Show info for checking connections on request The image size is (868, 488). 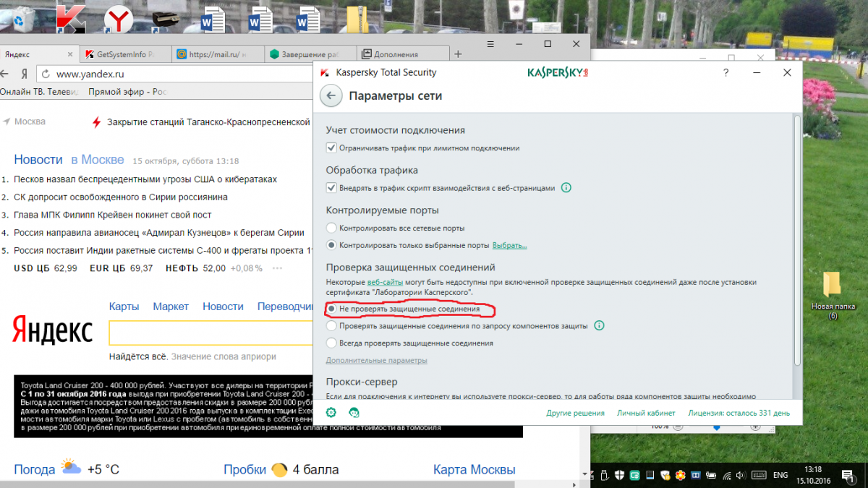tap(599, 325)
